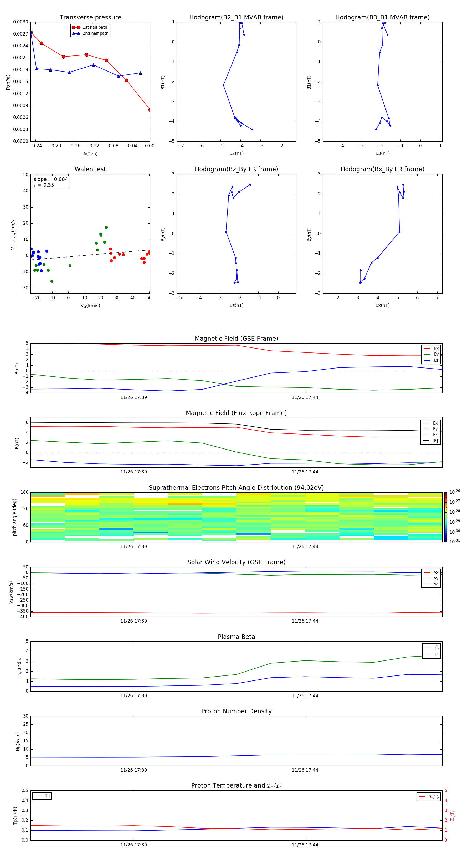Click the 'Tp' legend entry
The height and width of the screenshot is (868, 473).
pos(42,796)
